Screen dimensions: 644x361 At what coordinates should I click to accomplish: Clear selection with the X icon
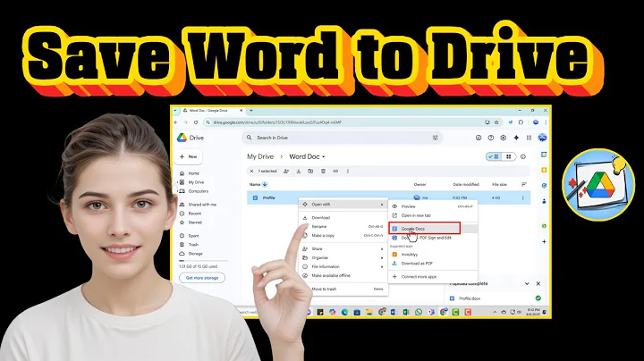pos(251,171)
